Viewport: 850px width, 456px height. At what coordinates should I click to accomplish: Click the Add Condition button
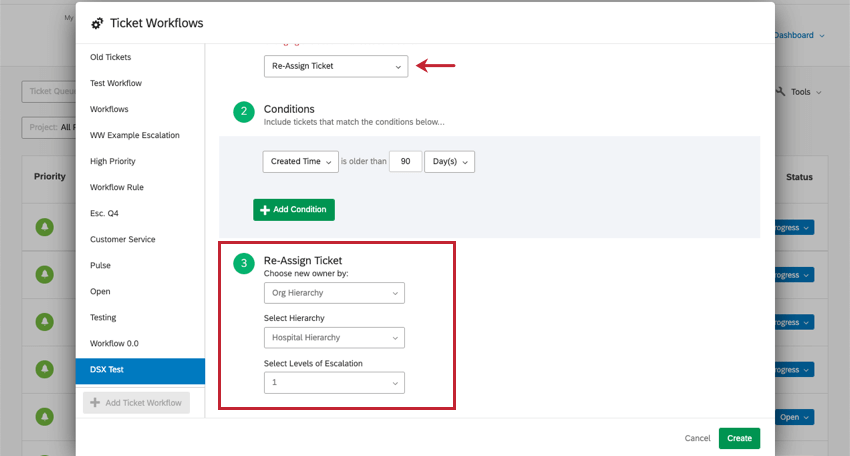(x=294, y=210)
